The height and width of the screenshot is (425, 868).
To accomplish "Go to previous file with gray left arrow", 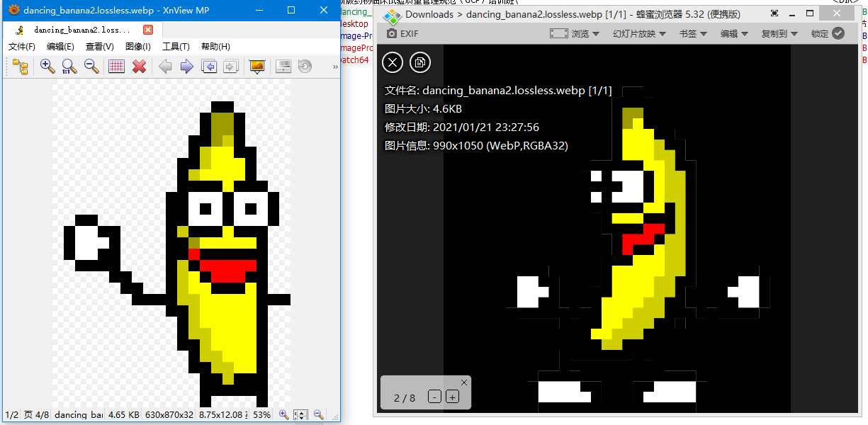I will [x=165, y=67].
